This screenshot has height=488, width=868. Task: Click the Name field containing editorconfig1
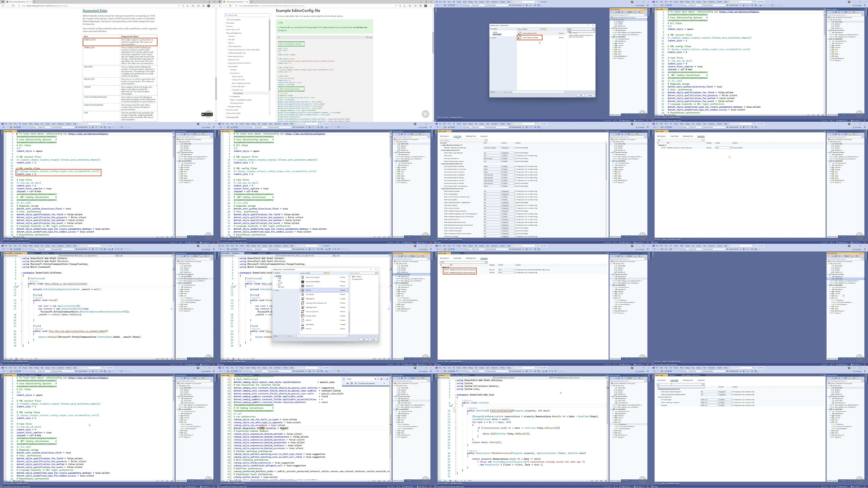coord(534,92)
